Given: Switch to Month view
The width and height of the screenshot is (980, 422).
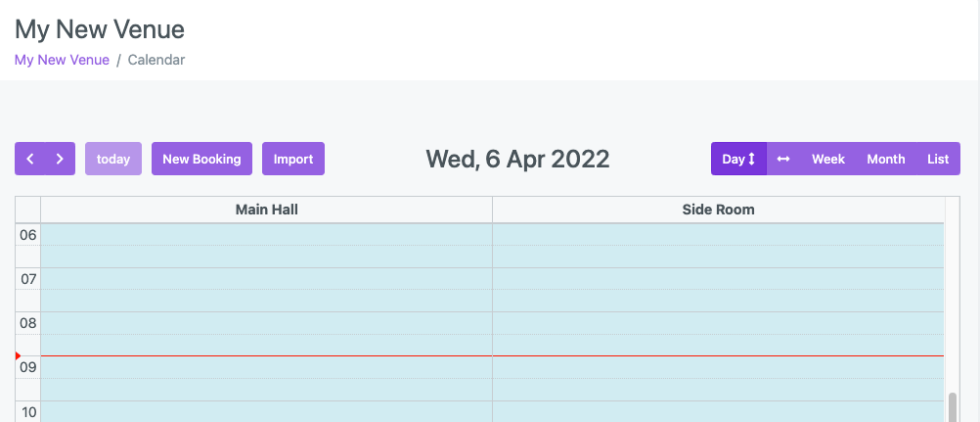Looking at the screenshot, I should [x=885, y=159].
